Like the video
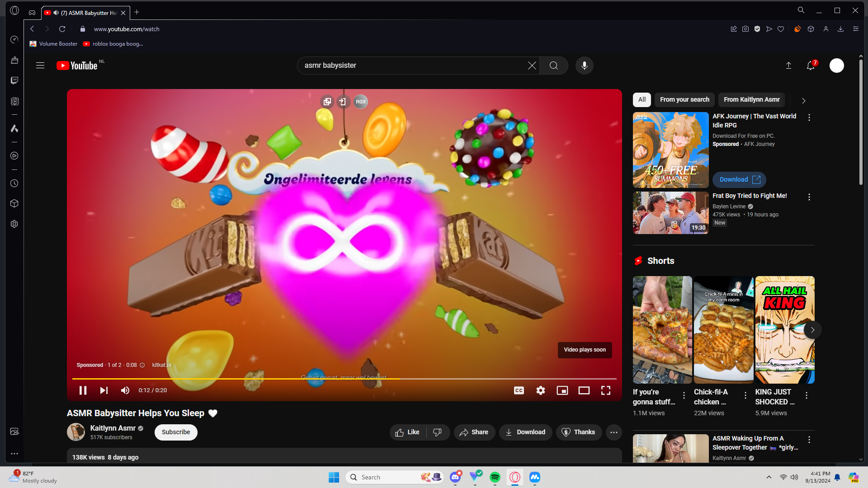The width and height of the screenshot is (868, 488). tap(407, 432)
